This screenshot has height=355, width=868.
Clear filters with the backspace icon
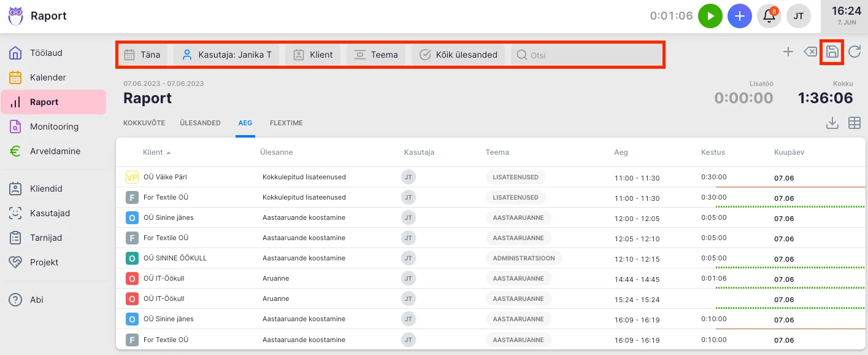click(810, 52)
